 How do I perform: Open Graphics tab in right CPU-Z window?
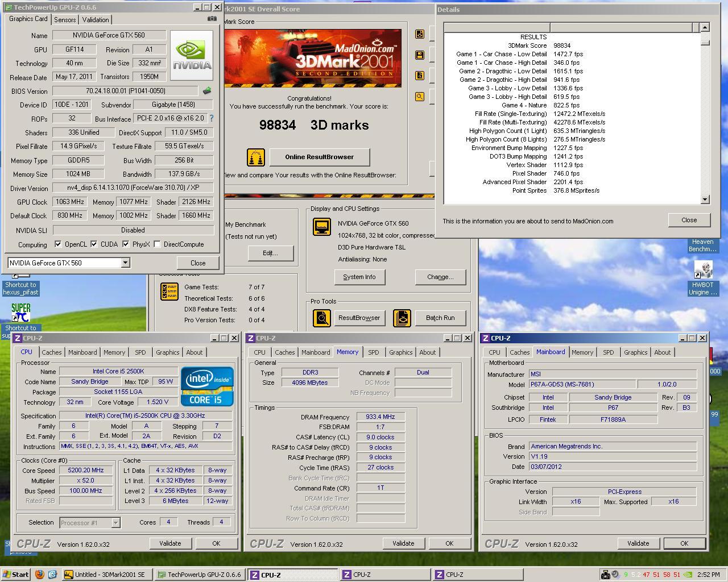[x=635, y=352]
